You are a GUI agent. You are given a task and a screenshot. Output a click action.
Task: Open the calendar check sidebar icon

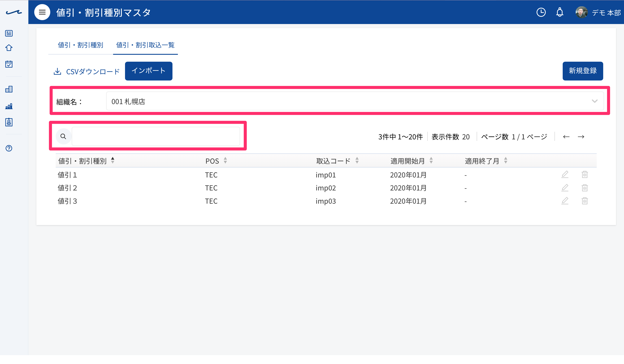pos(9,64)
